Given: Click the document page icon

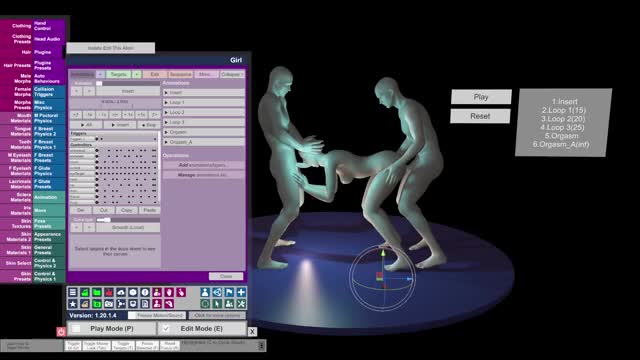Looking at the screenshot, I should click(x=145, y=304).
